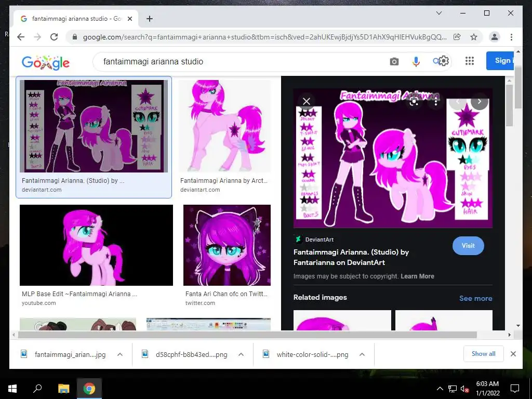Click DeviantArt source label in preview
The height and width of the screenshot is (399, 532).
click(320, 240)
